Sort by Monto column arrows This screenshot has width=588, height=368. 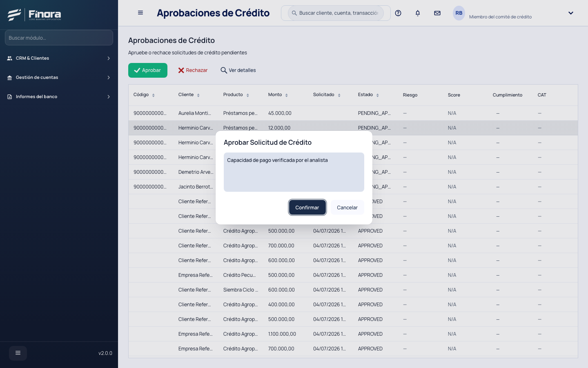pyautogui.click(x=287, y=95)
